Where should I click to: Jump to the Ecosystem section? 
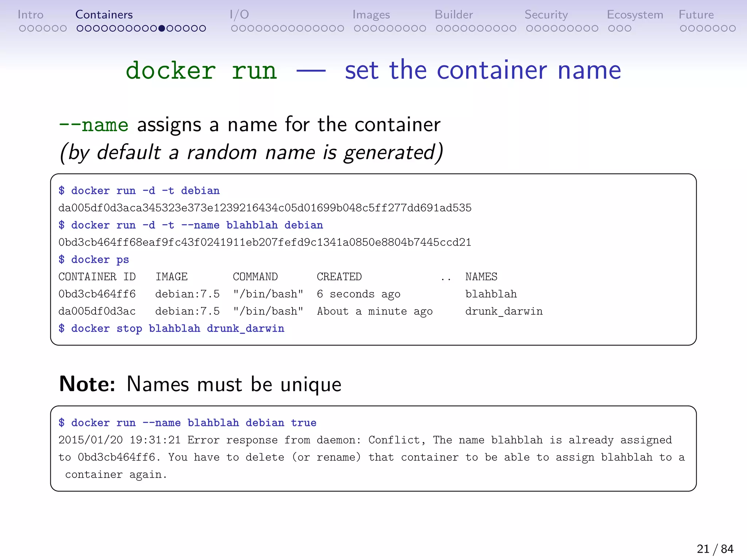pyautogui.click(x=635, y=15)
